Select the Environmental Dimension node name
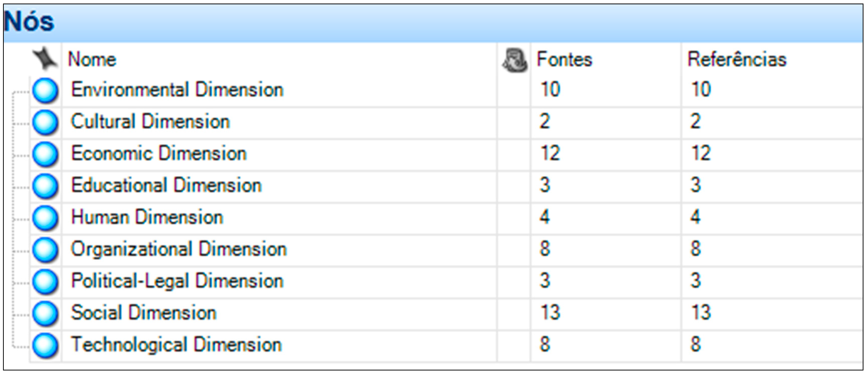Viewport: 868px width, 375px height. 177,90
